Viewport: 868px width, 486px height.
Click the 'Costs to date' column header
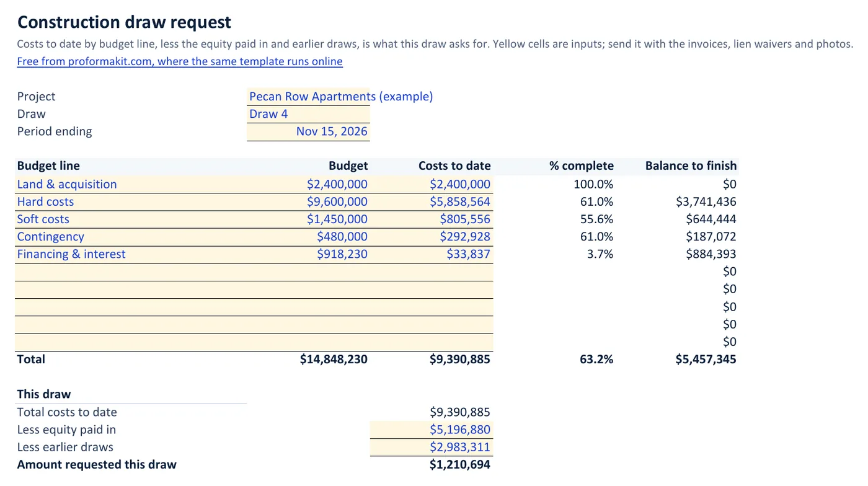pos(454,166)
